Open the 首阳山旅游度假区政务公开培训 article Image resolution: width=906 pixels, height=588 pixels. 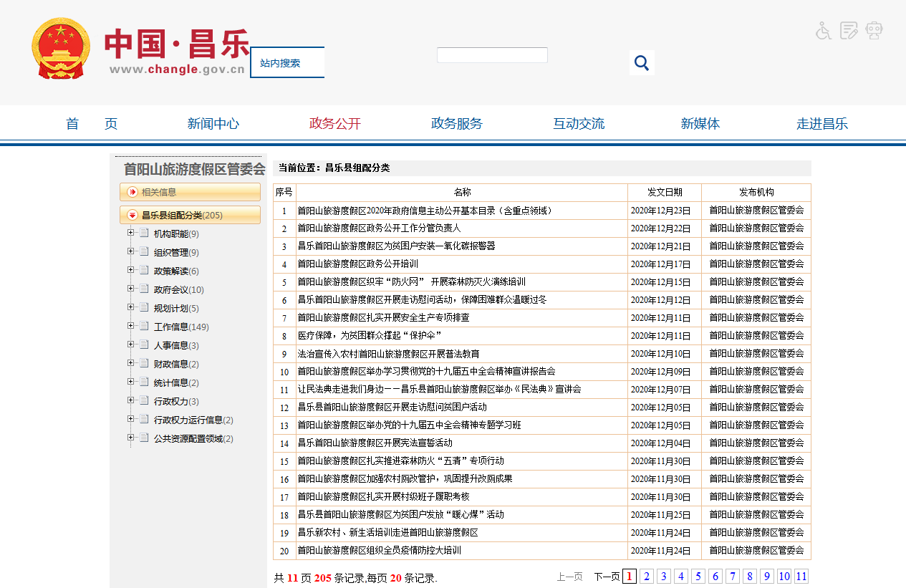coord(357,264)
